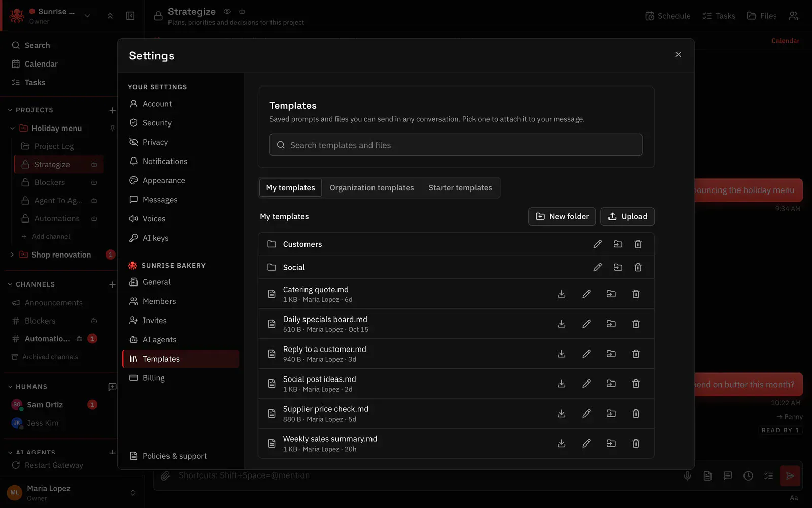Open Maria Lopez user menu chevron
Screen dimensions: 812x508
click(x=133, y=493)
